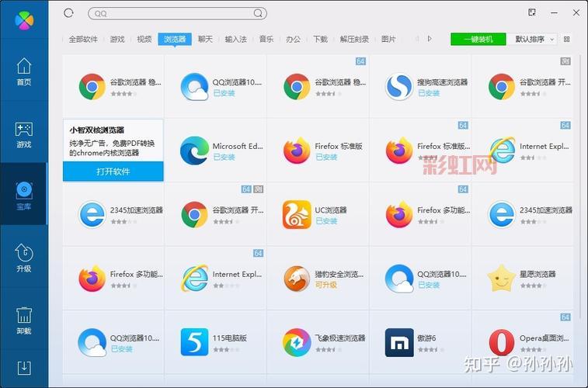Open the 默认排序 sort order dropdown
Image resolution: width=588 pixels, height=388 pixels.
(533, 39)
